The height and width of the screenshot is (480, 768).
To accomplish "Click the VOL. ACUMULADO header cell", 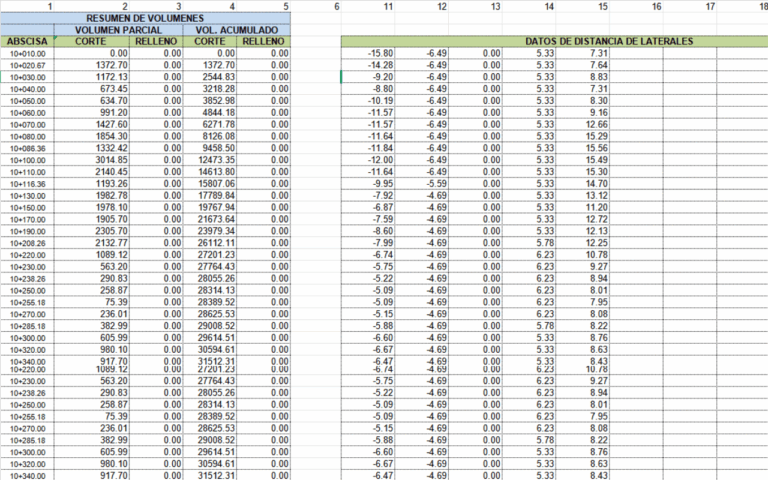I will point(237,30).
